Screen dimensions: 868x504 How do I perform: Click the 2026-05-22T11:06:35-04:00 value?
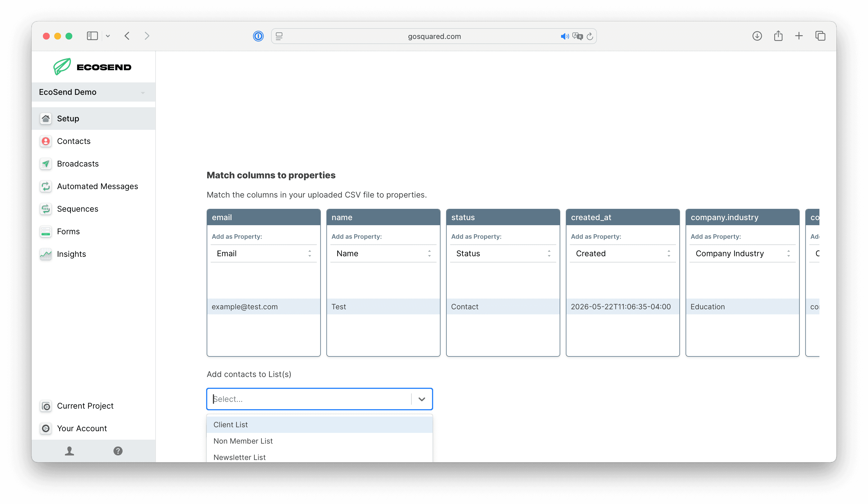point(623,307)
